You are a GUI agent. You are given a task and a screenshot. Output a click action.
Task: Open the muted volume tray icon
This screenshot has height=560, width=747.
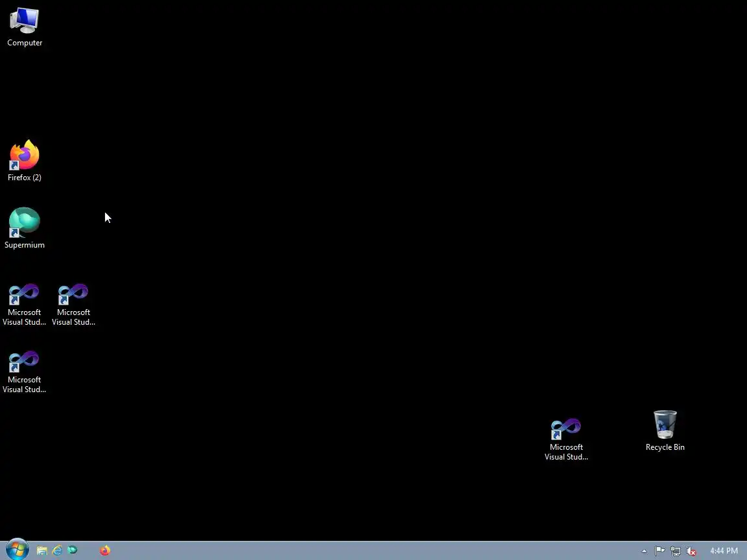coord(691,551)
